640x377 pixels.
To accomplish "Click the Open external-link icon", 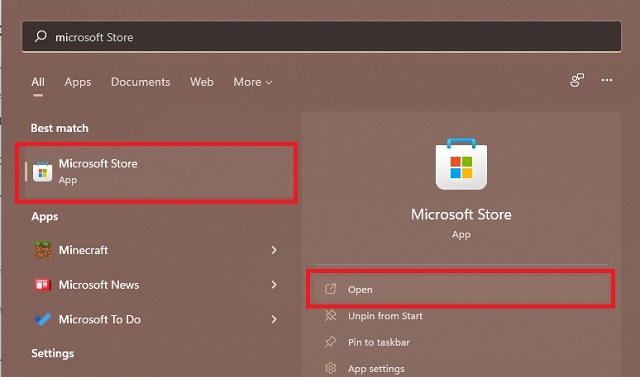I will click(x=330, y=289).
